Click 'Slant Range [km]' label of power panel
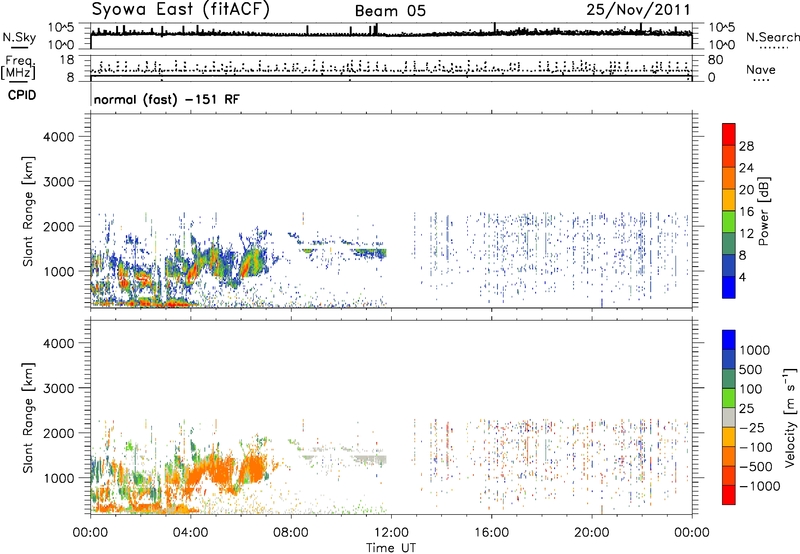Screen dimensions: 800x554 (28, 211)
